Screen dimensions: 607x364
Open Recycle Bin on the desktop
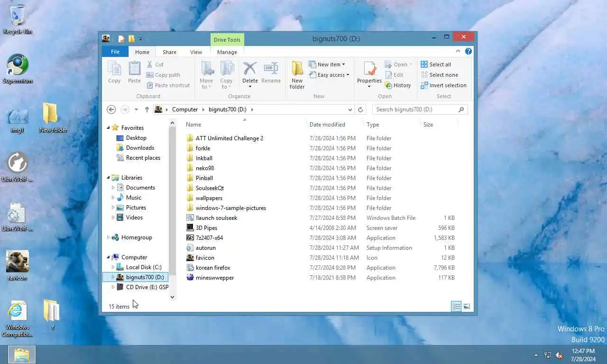[x=18, y=19]
